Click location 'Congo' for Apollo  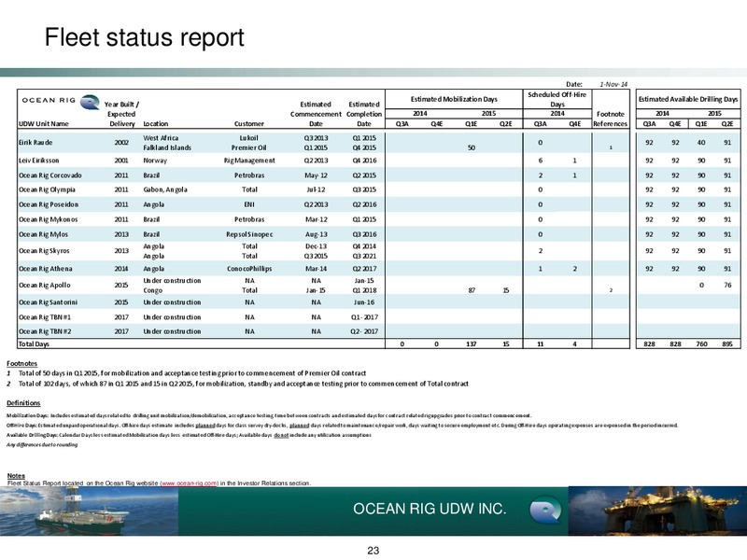[x=153, y=290]
